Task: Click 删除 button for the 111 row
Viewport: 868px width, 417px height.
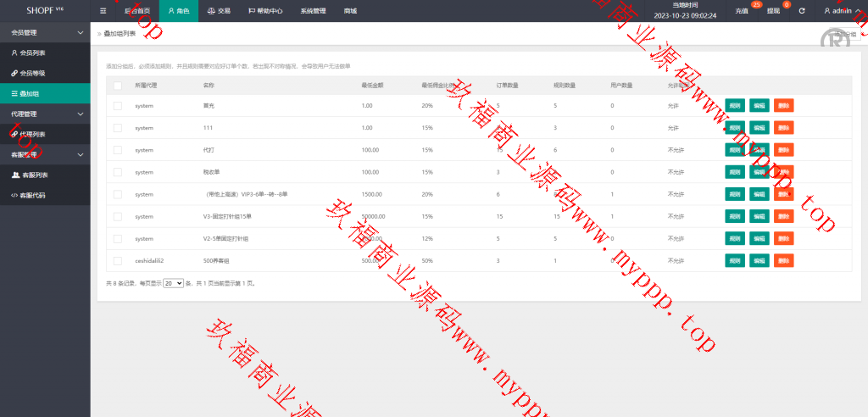Action: pyautogui.click(x=783, y=128)
